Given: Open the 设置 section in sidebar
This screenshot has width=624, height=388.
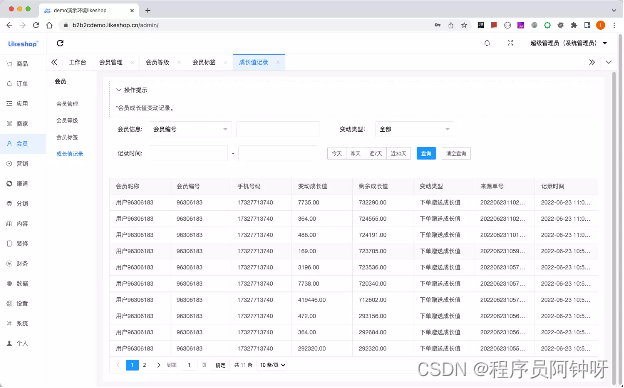Looking at the screenshot, I should point(18,303).
